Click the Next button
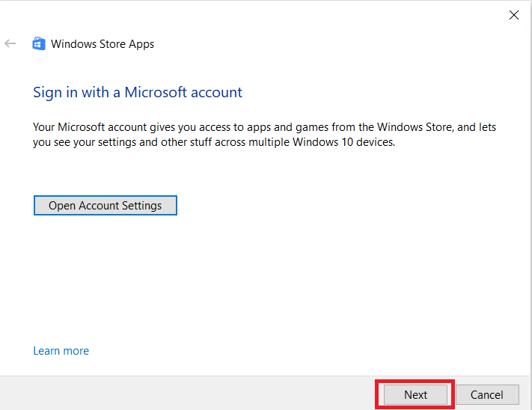Image resolution: width=532 pixels, height=410 pixels. coord(415,394)
